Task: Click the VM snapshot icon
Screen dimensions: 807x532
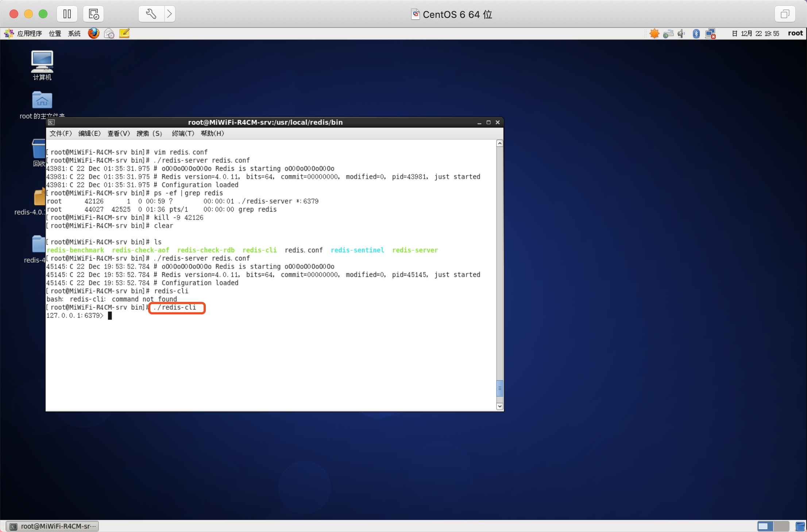Action: [x=93, y=14]
